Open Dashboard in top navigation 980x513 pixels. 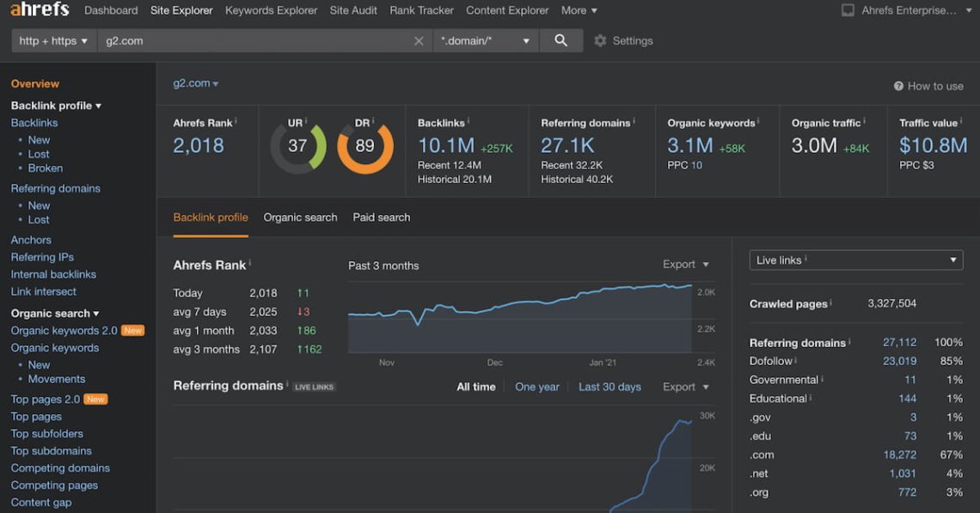point(111,10)
